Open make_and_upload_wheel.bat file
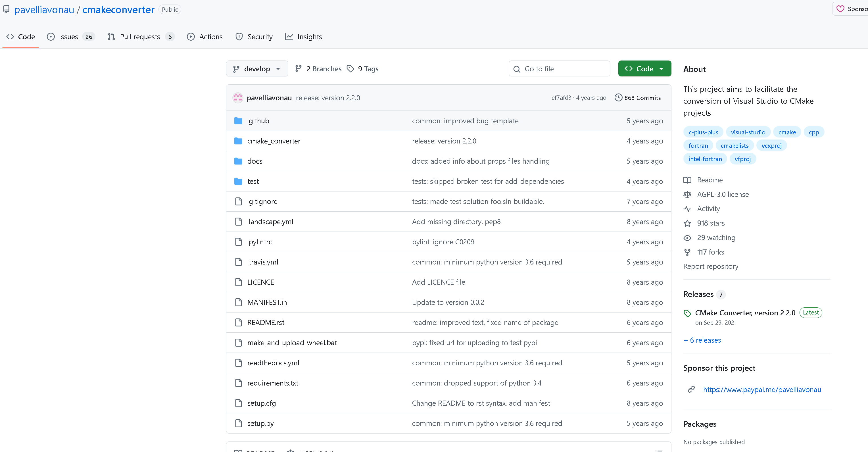The height and width of the screenshot is (452, 868). pos(292,343)
